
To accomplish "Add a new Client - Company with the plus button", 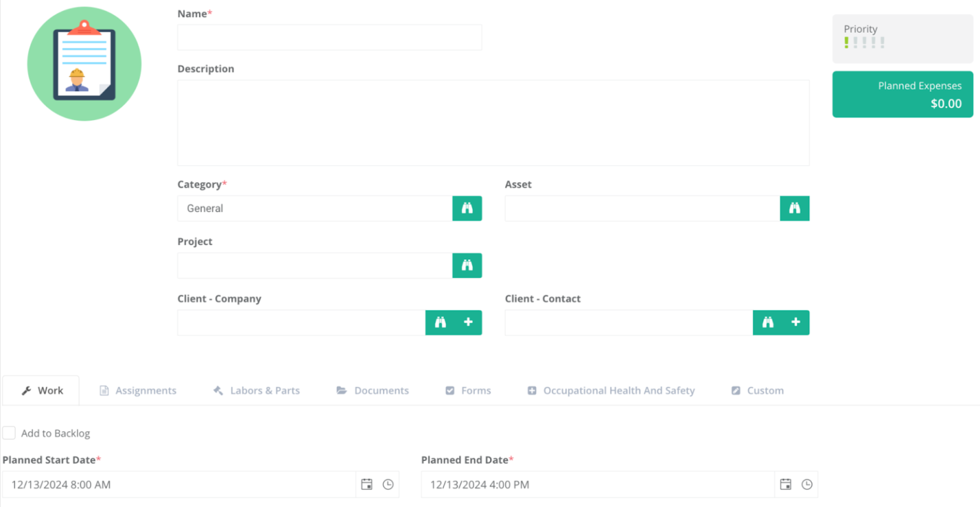I will pos(468,322).
